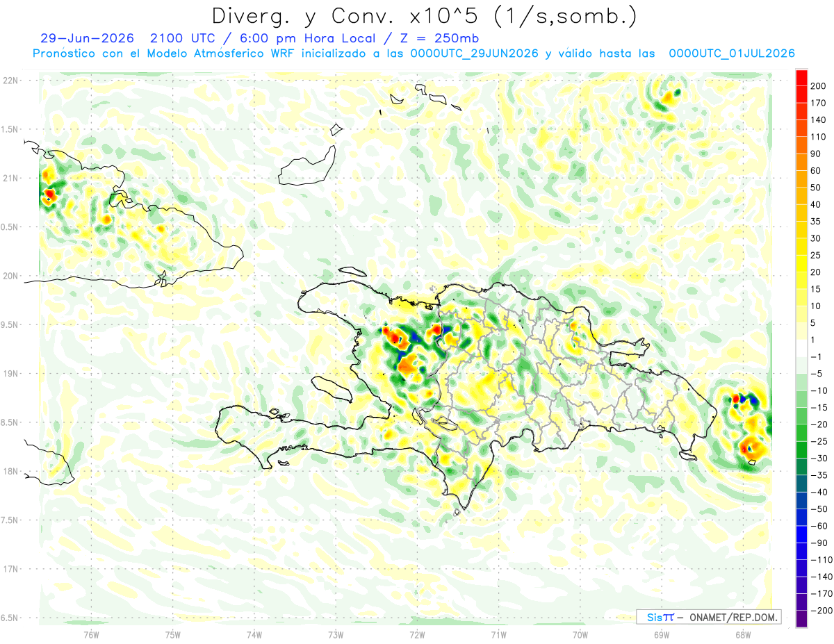This screenshot has width=834, height=644.
Task: Click the latitude label '22N'
Action: (x=10, y=81)
